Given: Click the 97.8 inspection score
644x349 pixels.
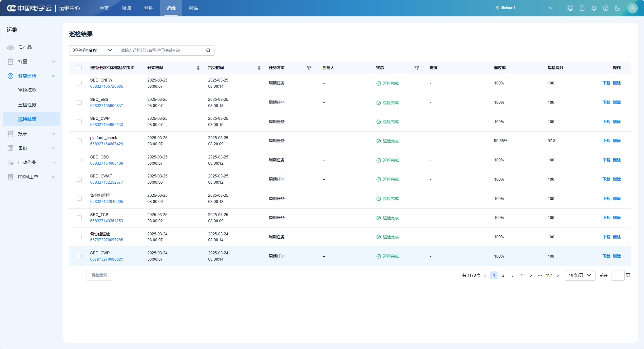Looking at the screenshot, I should pos(551,141).
